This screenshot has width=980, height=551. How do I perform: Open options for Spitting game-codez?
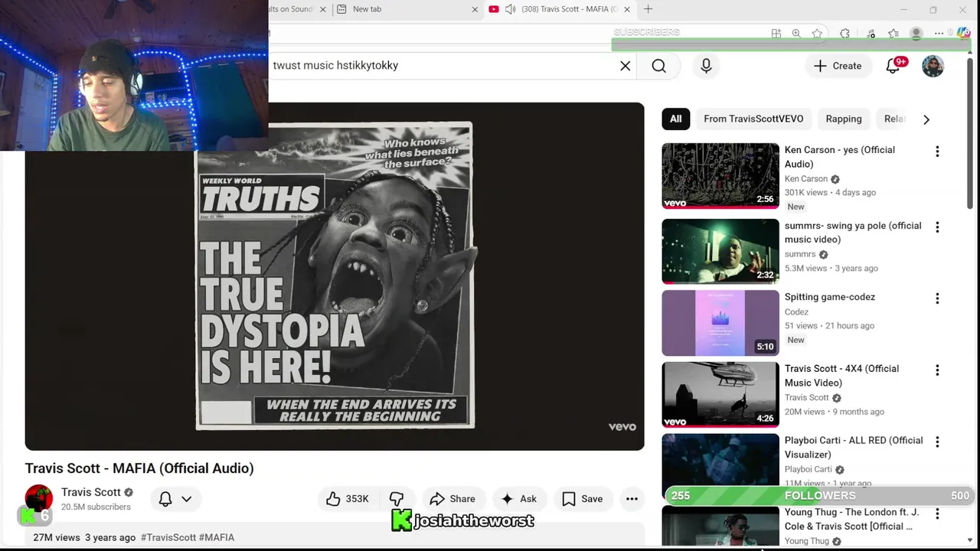tap(937, 298)
